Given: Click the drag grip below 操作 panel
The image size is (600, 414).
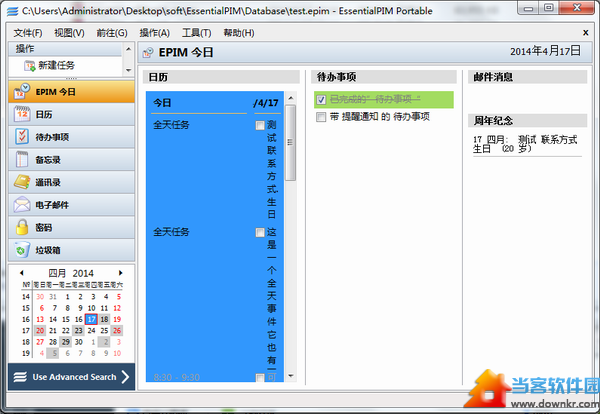Looking at the screenshot, I should click(72, 79).
